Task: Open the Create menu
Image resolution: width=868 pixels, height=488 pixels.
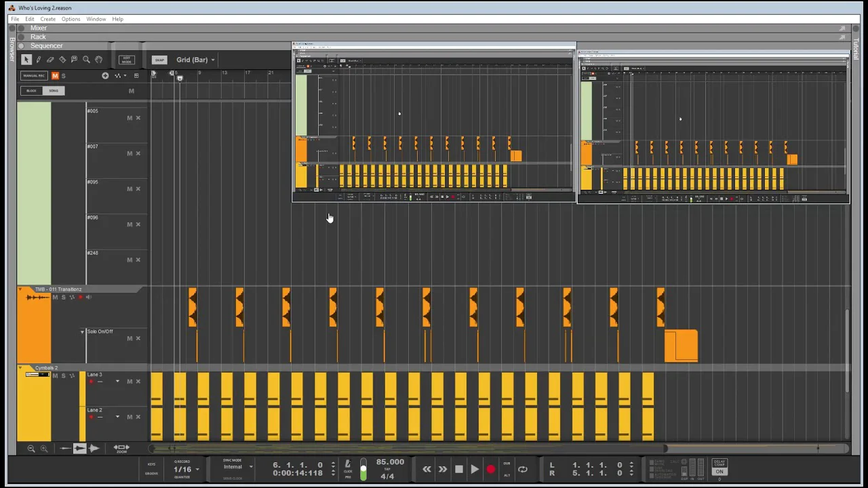Action: pyautogui.click(x=47, y=19)
